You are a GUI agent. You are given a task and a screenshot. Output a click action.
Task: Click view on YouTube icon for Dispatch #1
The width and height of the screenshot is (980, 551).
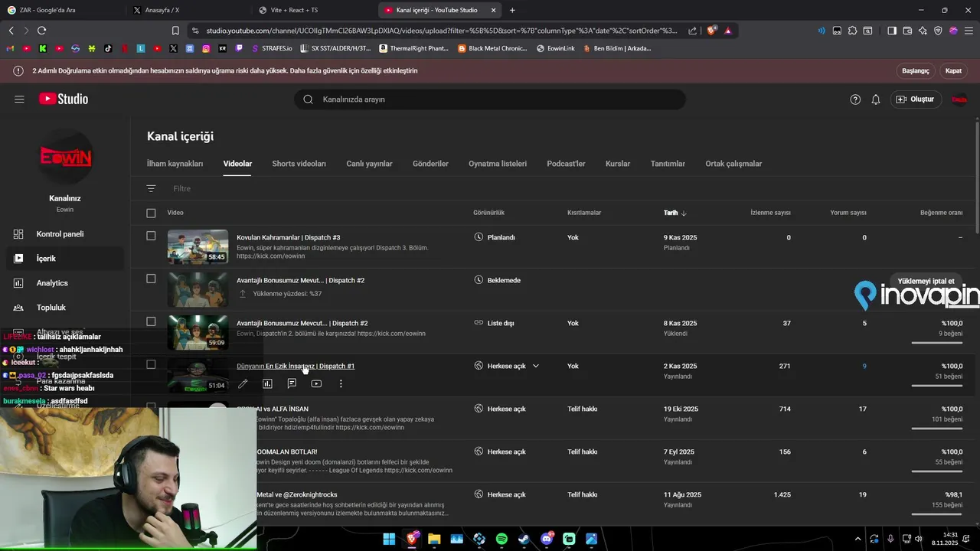(x=316, y=383)
